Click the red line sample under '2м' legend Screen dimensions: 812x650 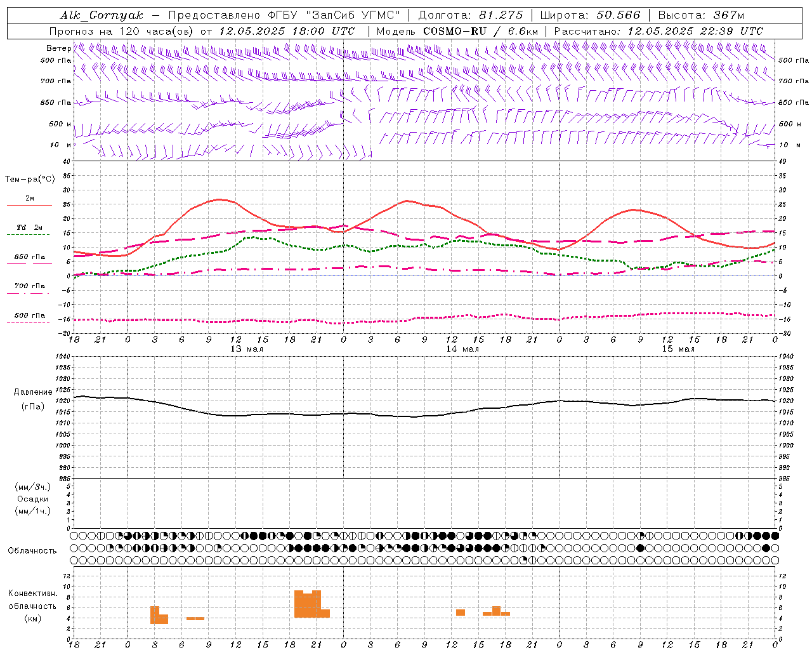tap(29, 206)
